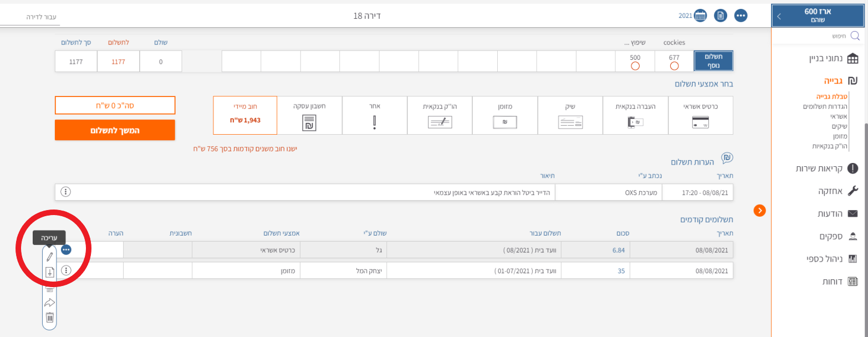Select the 500 payment radio circle
Image resolution: width=868 pixels, height=337 pixels.
click(x=635, y=66)
